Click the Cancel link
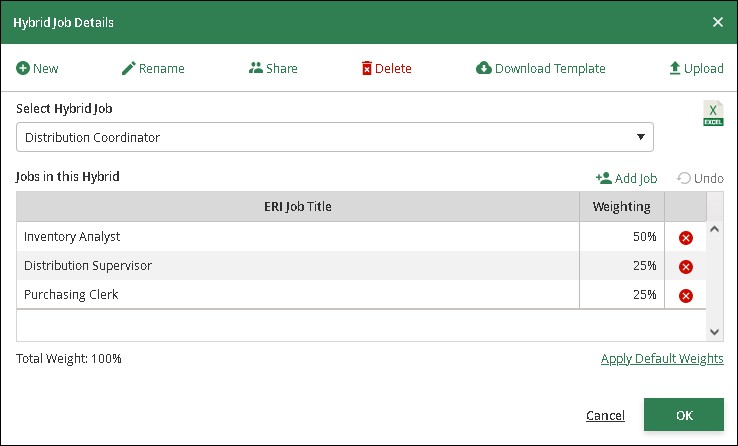 click(x=605, y=415)
